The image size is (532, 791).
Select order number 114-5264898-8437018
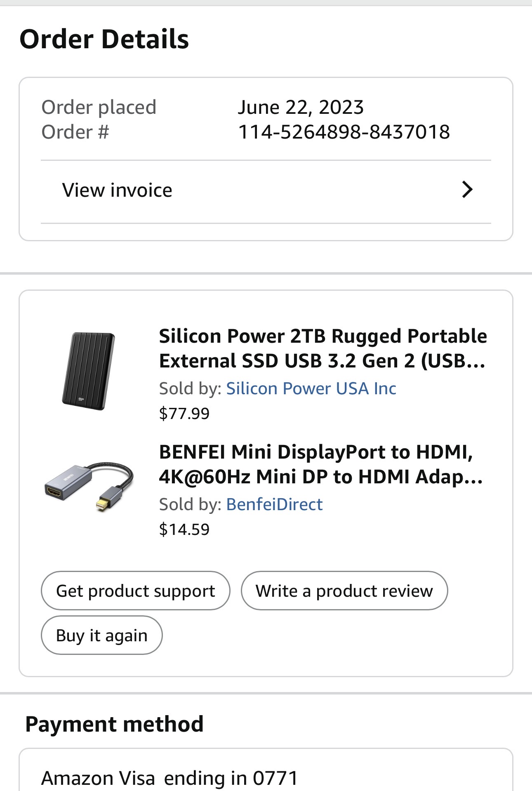(x=344, y=132)
